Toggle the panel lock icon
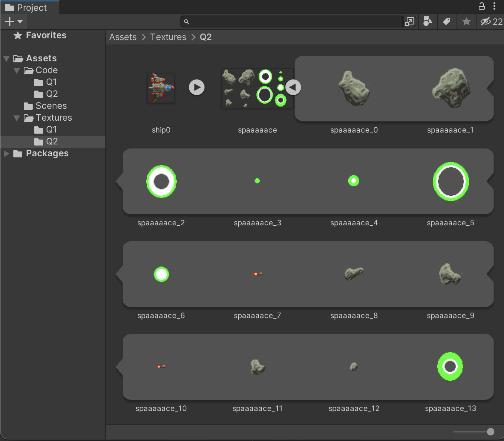This screenshot has height=441, width=504. click(x=481, y=6)
